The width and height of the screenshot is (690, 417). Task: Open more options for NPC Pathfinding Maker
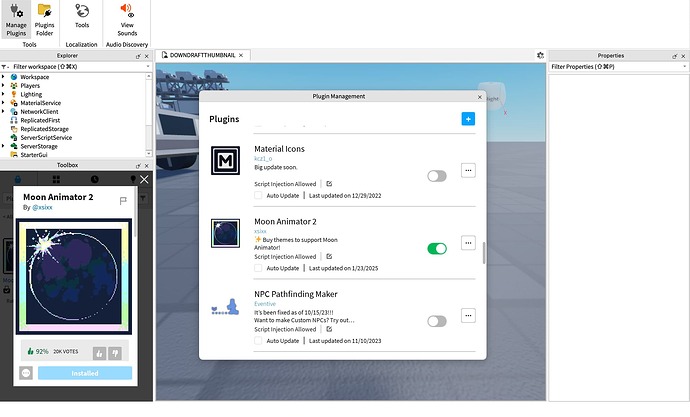point(468,315)
